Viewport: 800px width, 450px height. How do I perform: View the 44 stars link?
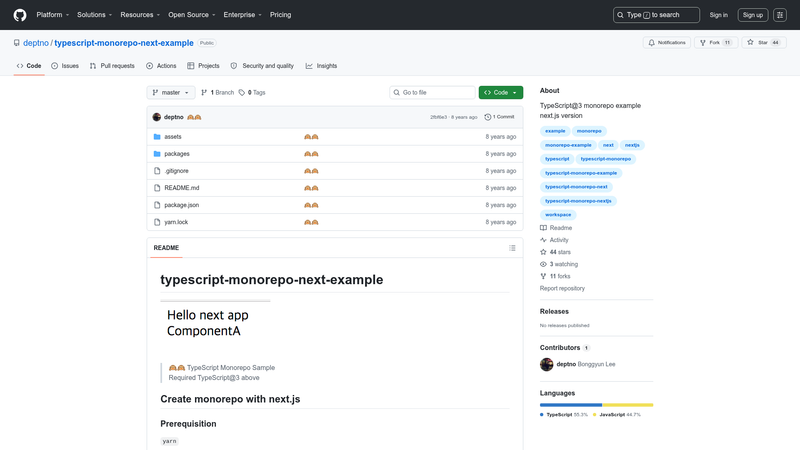tap(555, 252)
